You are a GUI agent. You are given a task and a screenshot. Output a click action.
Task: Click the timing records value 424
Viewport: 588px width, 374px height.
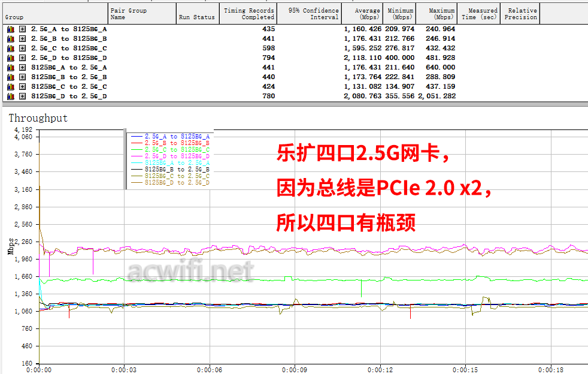click(268, 87)
